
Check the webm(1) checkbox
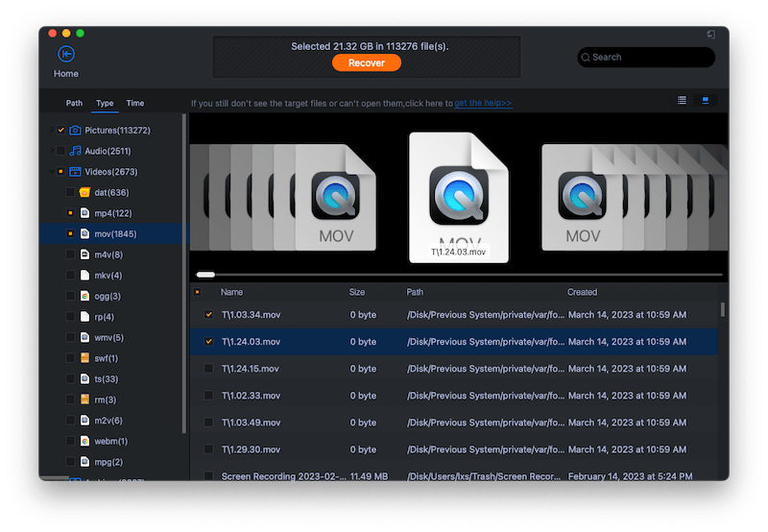(x=70, y=441)
